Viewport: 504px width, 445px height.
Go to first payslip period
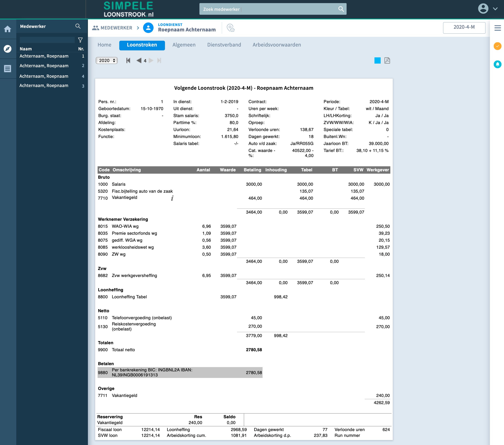click(128, 60)
